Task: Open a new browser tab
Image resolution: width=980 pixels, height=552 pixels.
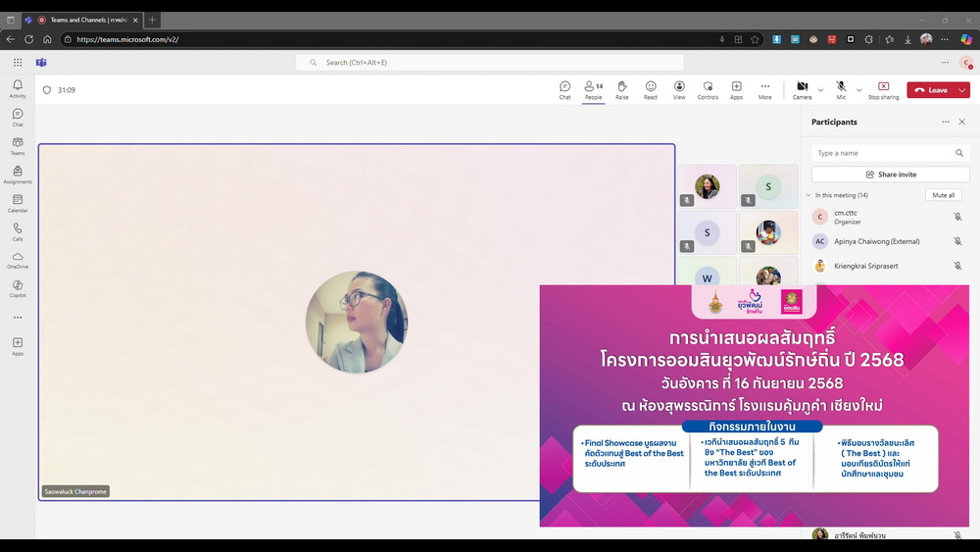Action: pos(152,20)
